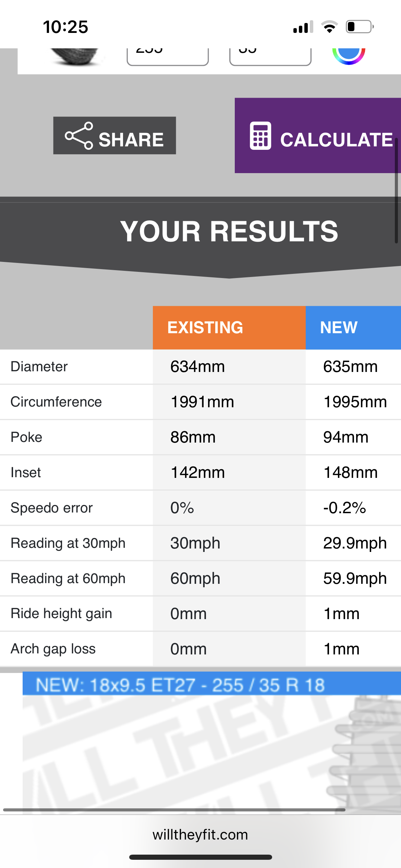Tap the Wi-Fi status icon
Viewport: 401px width, 868px height.
[329, 27]
